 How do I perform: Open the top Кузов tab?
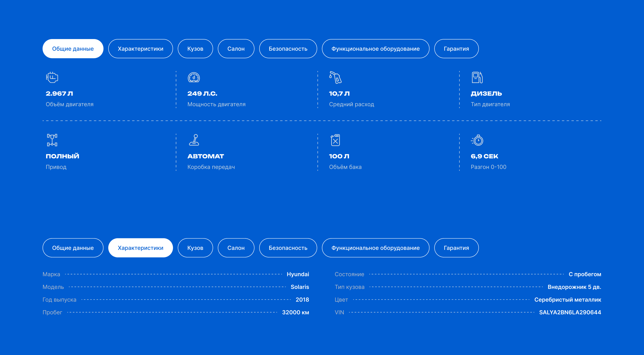point(195,49)
